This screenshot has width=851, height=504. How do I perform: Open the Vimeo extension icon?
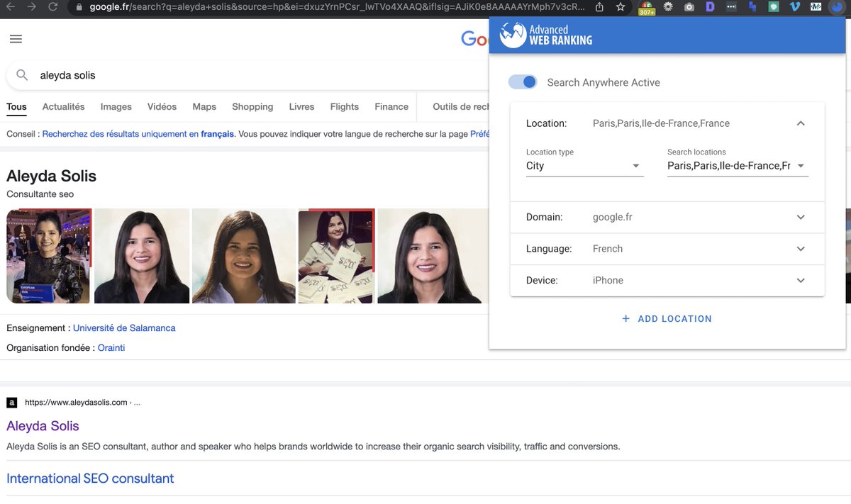click(795, 7)
